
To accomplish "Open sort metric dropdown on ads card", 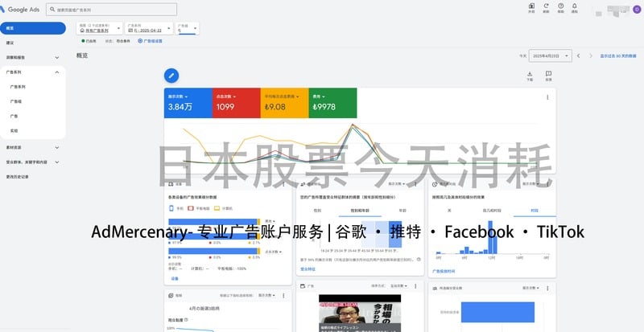I will (398, 285).
